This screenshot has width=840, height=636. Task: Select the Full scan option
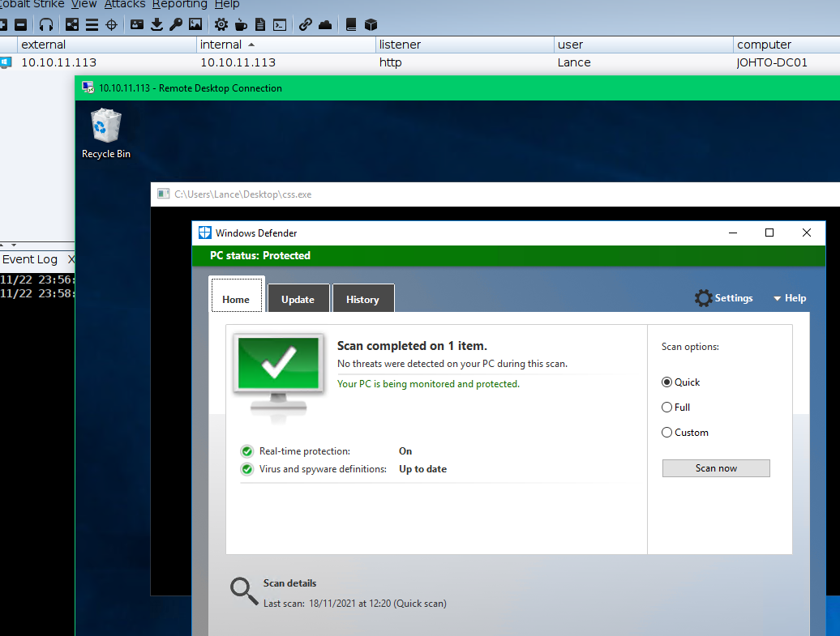tap(667, 408)
